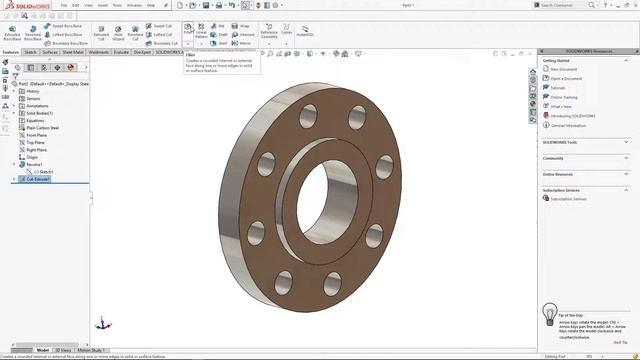Select Plain Carbon Steel material item
This screenshot has height=360, width=640.
point(42,128)
